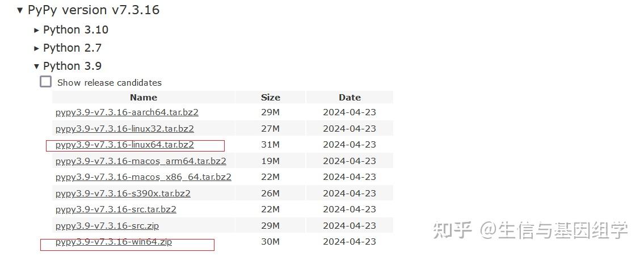Download pypy3.9-v7.3.16-src.zip
Screen dimensions: 644x256
107,225
